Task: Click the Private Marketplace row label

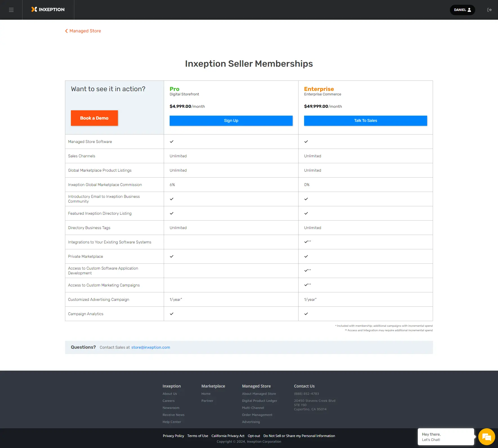Action: (x=86, y=257)
